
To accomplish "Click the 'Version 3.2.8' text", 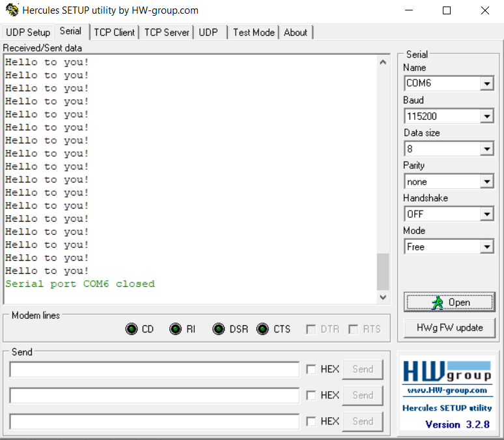I will click(457, 424).
